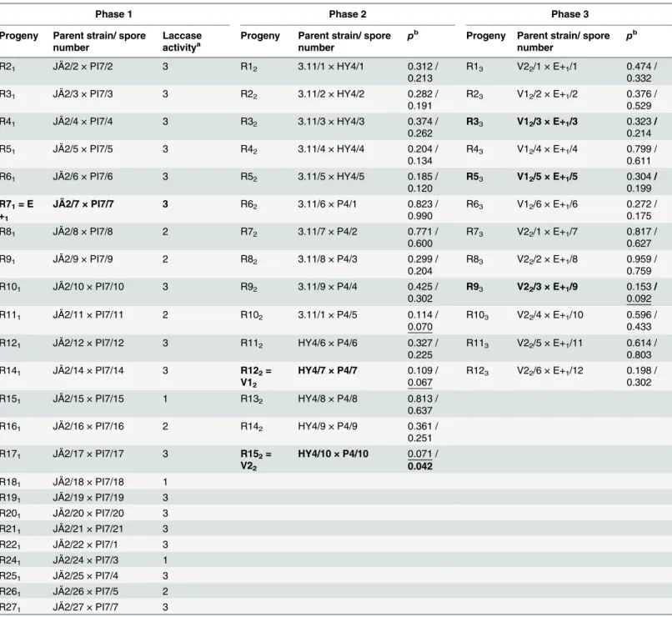
Task: Select cell JÄ2/15 × PI7/15
Action: click(x=88, y=399)
